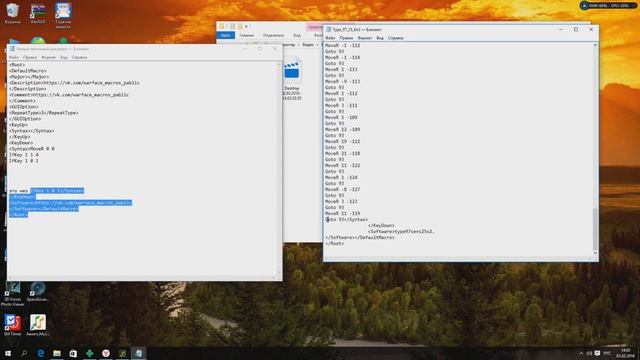Click the <RepeatType>2</RepeatType> line

click(x=44, y=113)
